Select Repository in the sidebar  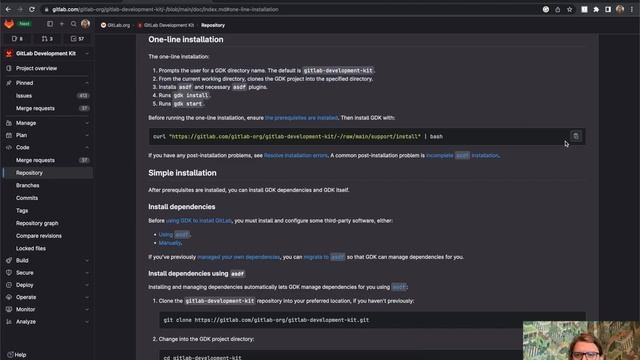(48, 173)
